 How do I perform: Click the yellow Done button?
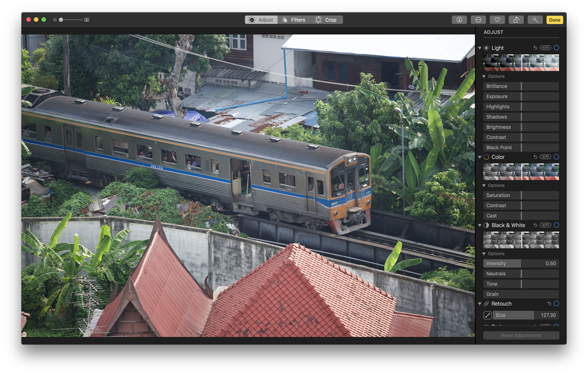click(554, 20)
